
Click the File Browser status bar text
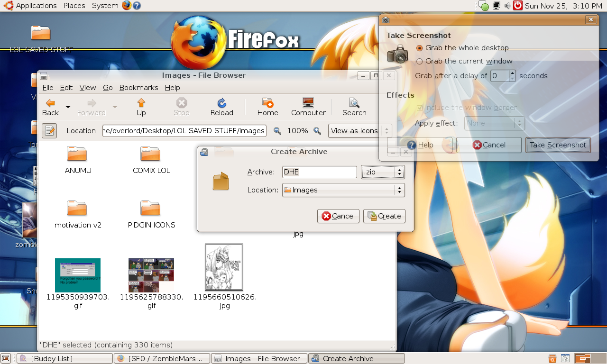(x=106, y=345)
